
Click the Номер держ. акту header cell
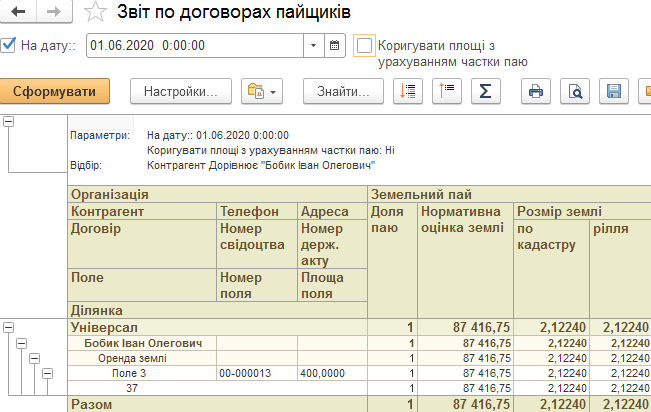pos(332,244)
